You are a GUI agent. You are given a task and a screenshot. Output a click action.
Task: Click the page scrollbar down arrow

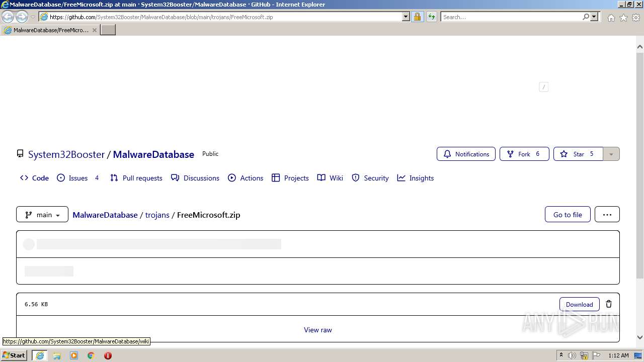pos(640,337)
